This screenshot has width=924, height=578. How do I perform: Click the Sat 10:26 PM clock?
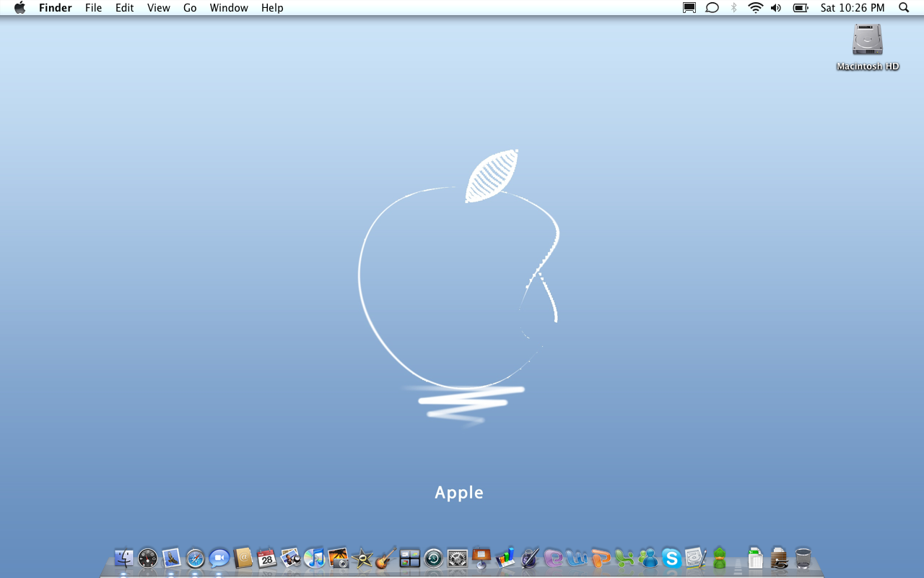coord(853,8)
